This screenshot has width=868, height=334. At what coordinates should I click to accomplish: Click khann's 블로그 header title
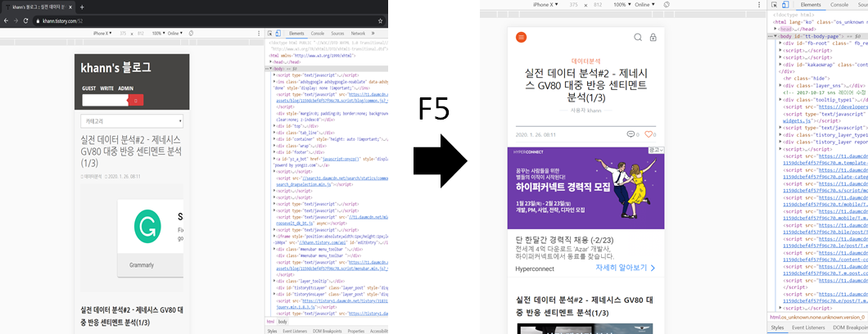click(115, 68)
